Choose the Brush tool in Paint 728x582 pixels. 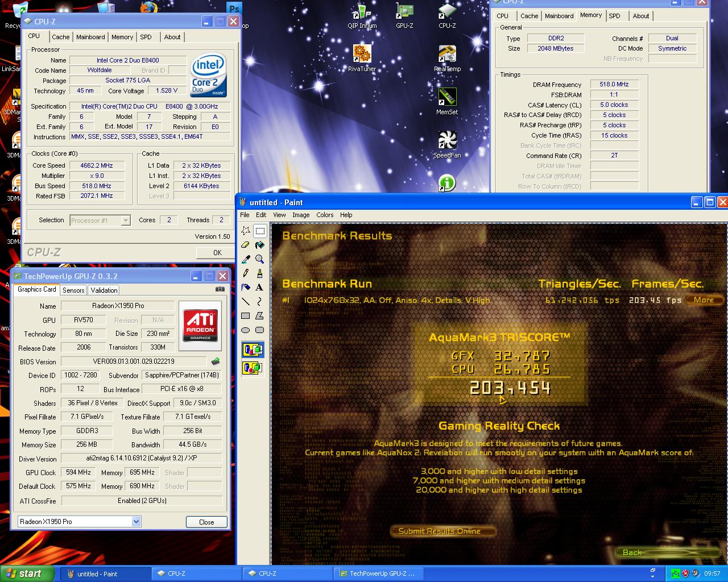point(260,273)
